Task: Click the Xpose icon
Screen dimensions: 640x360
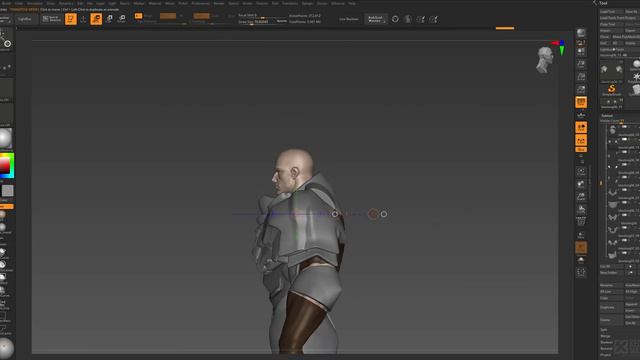Action: coord(581,273)
